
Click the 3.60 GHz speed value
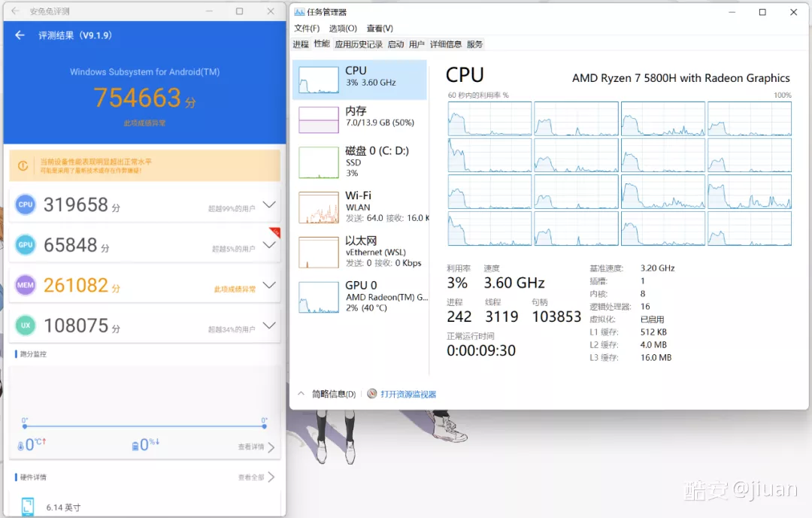coord(514,283)
